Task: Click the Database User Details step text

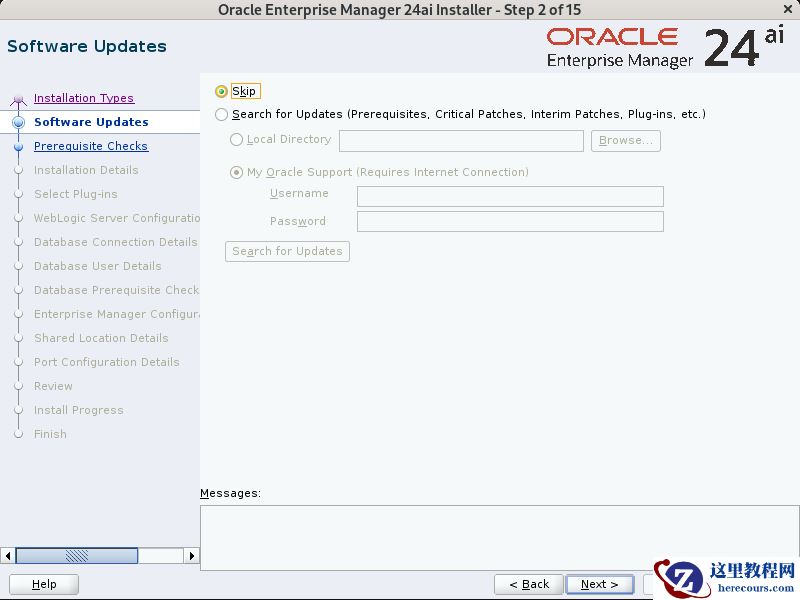Action: point(97,266)
